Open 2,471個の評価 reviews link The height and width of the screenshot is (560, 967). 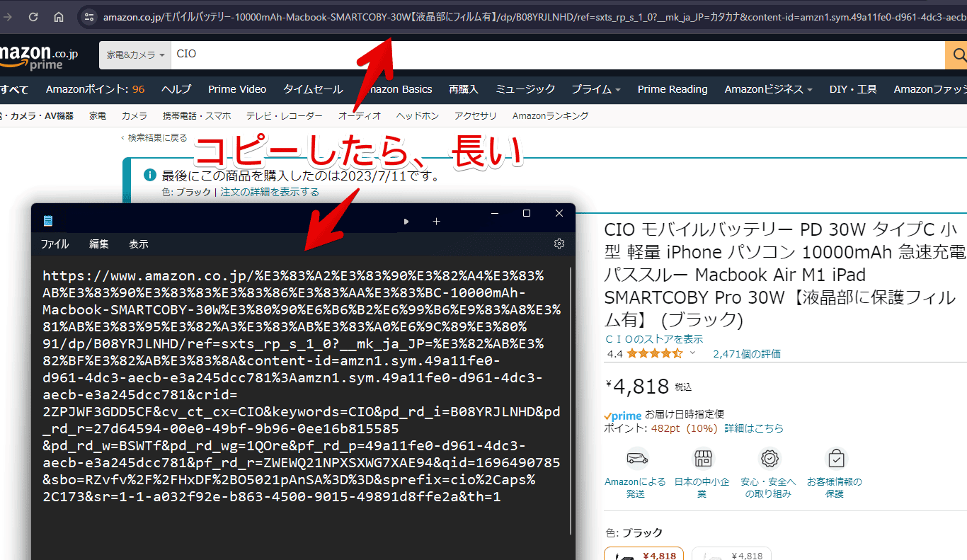point(747,353)
